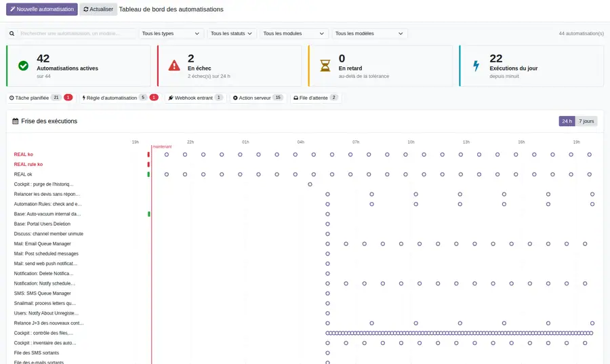Open Cockpit : contrôle des files,… row

pyautogui.click(x=43, y=333)
